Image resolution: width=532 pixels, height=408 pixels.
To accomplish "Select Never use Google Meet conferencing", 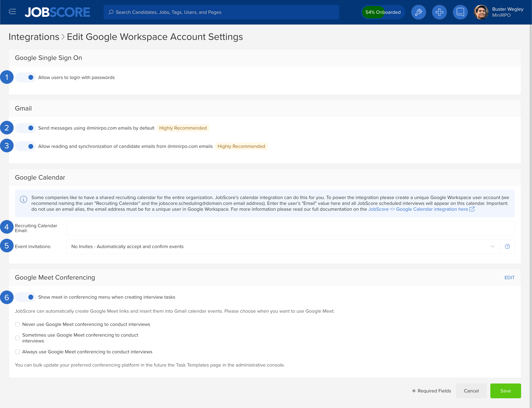I will click(17, 324).
